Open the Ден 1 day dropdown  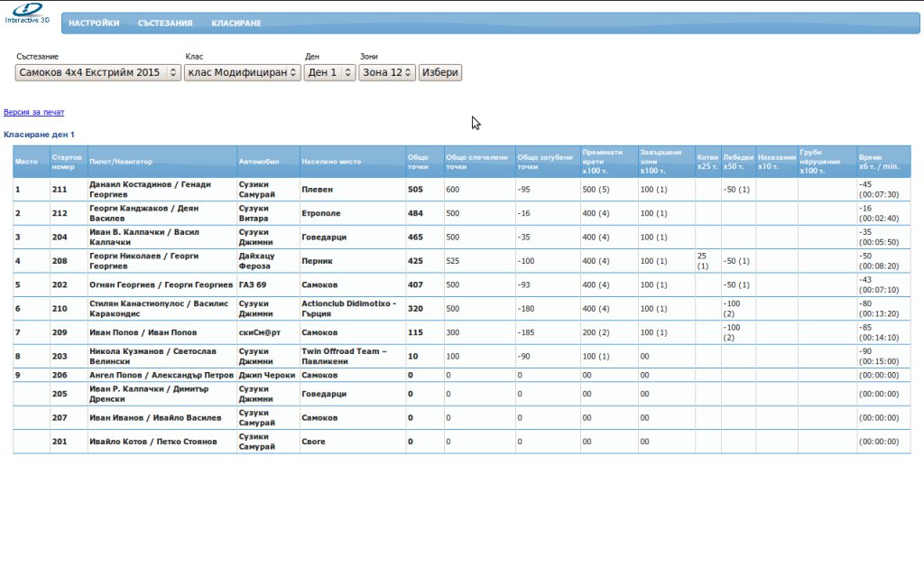coord(329,72)
